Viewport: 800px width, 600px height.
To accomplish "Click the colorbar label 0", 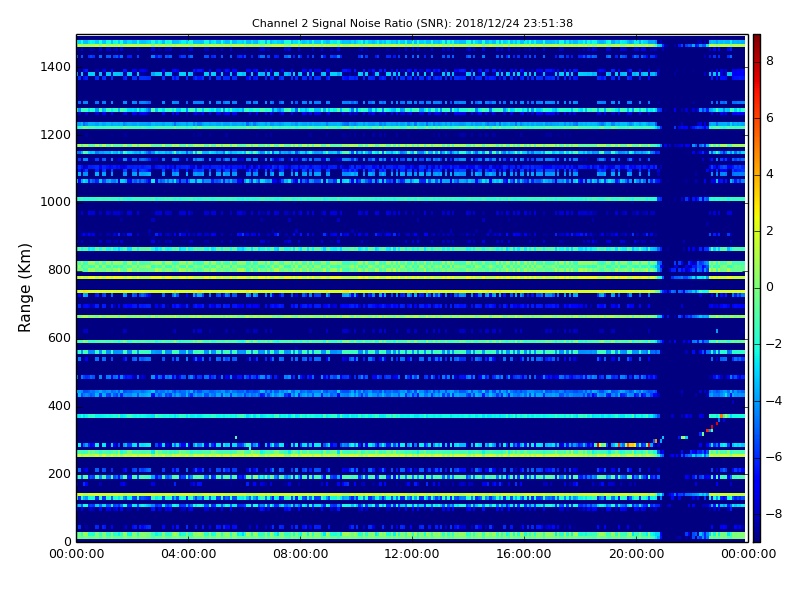I will (770, 287).
